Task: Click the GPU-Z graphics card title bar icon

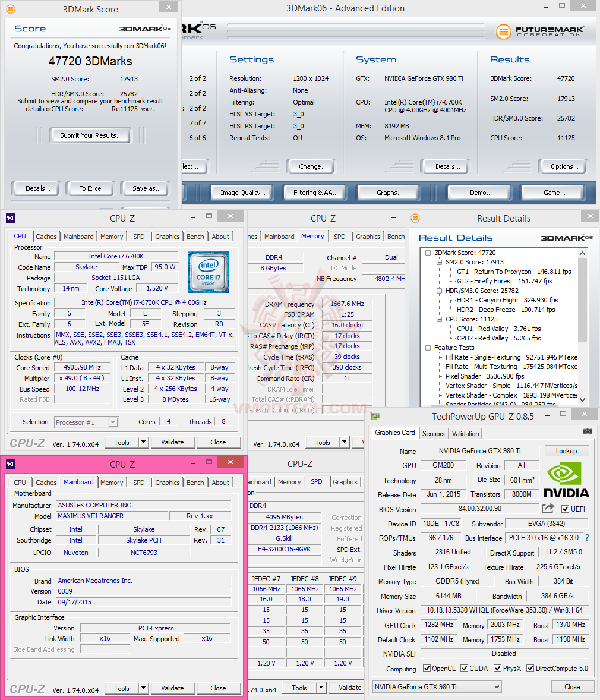Action: [375, 416]
